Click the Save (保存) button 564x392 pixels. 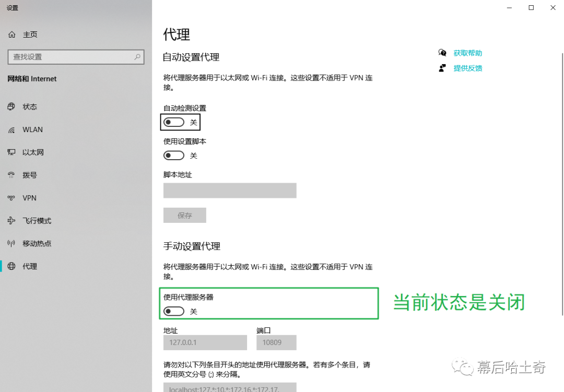coord(184,215)
